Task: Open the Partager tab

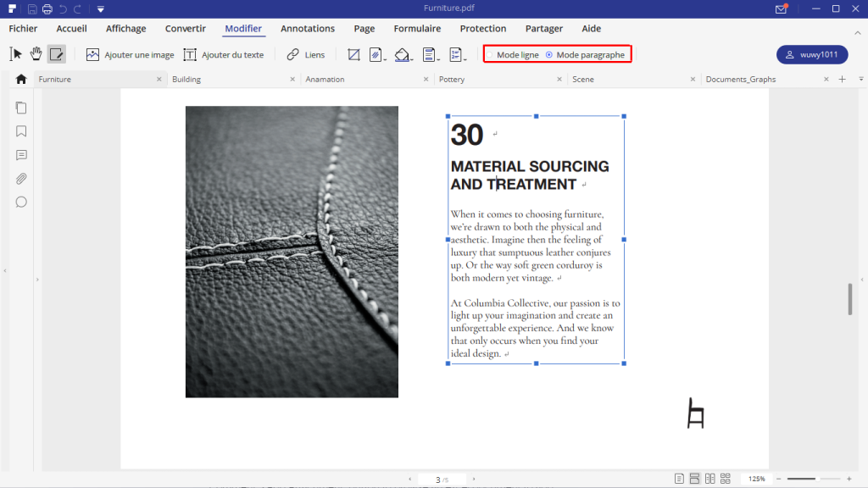Action: click(543, 28)
